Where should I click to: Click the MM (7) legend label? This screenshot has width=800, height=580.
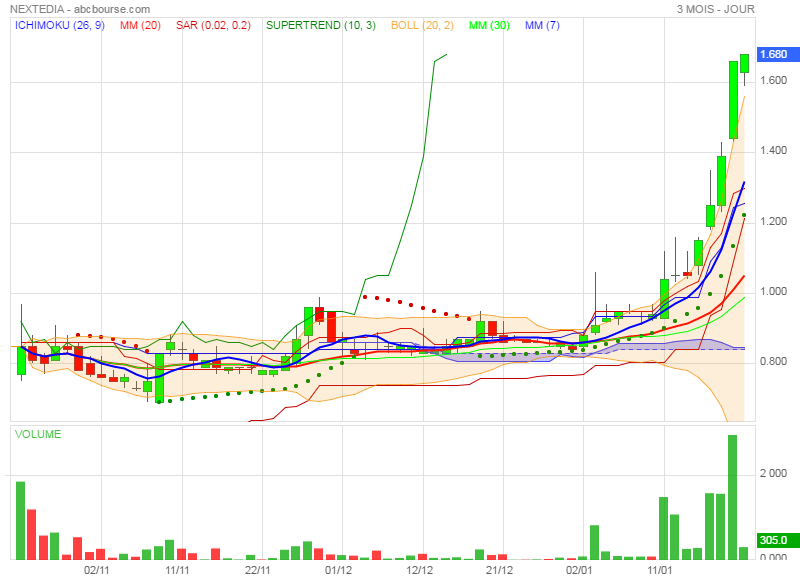click(x=542, y=26)
